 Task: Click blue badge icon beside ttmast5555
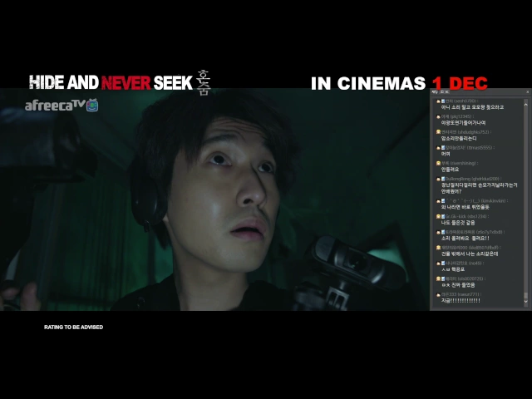pyautogui.click(x=443, y=148)
